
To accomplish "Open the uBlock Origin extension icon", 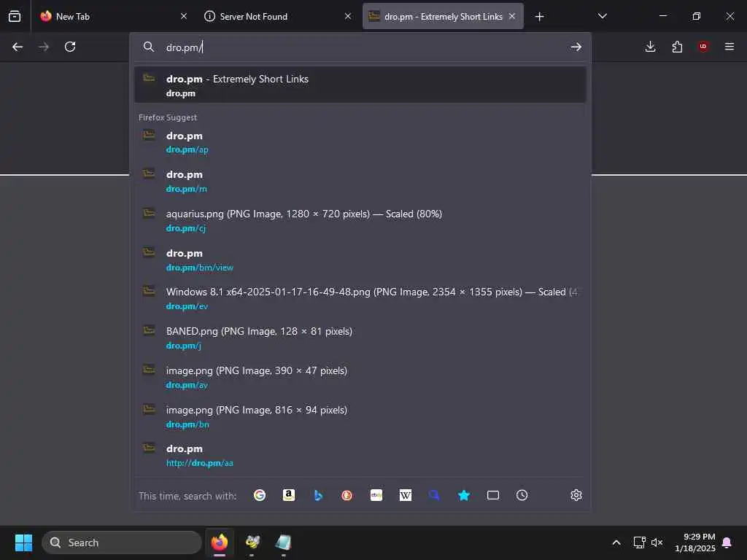I will click(x=703, y=47).
